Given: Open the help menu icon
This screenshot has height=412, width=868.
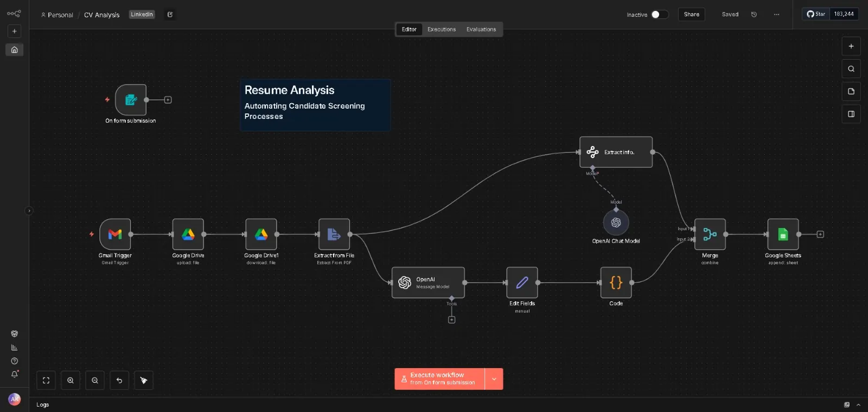Looking at the screenshot, I should point(15,361).
